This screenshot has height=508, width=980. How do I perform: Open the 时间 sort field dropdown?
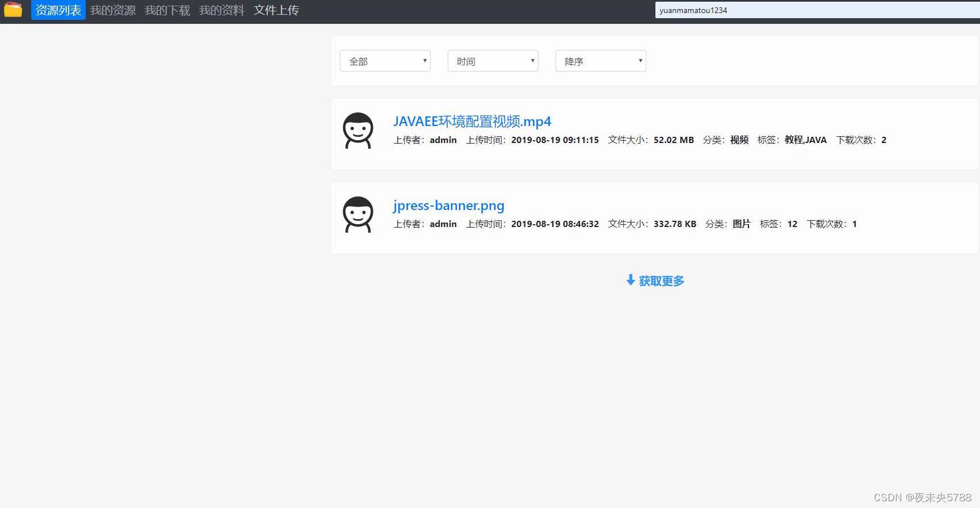493,61
